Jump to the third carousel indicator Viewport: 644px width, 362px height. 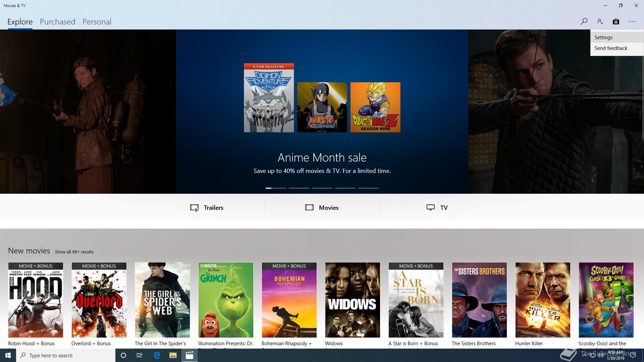pos(322,188)
